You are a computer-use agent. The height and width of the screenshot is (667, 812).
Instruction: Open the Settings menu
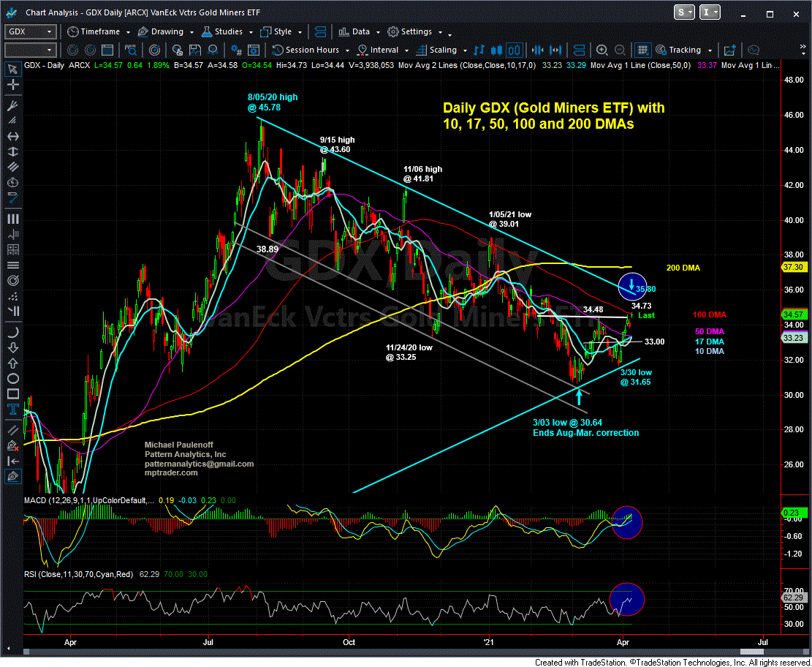(414, 32)
